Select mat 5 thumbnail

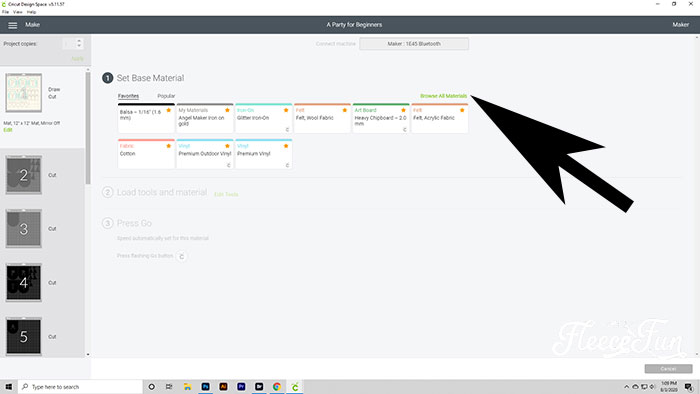coord(24,336)
